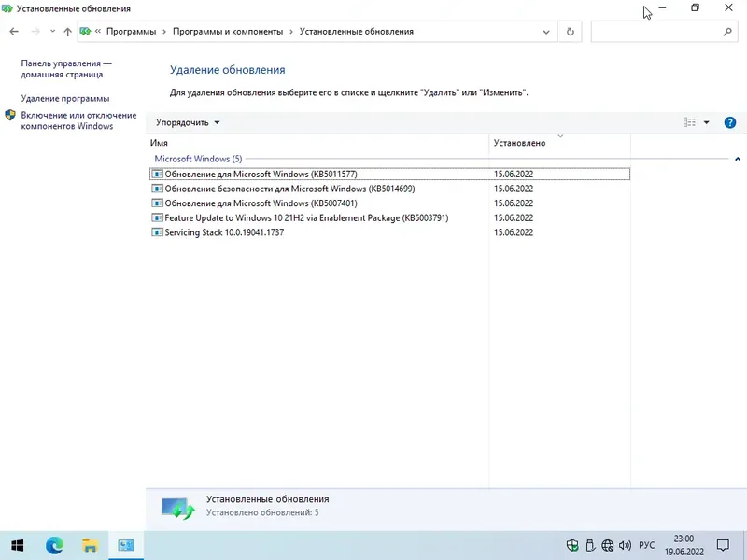The width and height of the screenshot is (747, 560).
Task: Open the Windows Start menu
Action: pos(17,546)
